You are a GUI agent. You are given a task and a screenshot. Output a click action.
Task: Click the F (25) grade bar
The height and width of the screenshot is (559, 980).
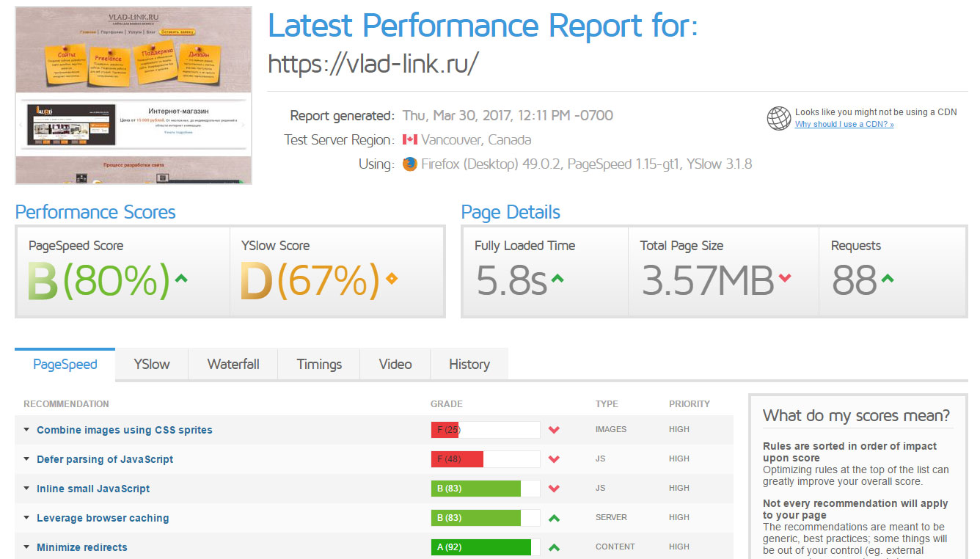click(486, 430)
